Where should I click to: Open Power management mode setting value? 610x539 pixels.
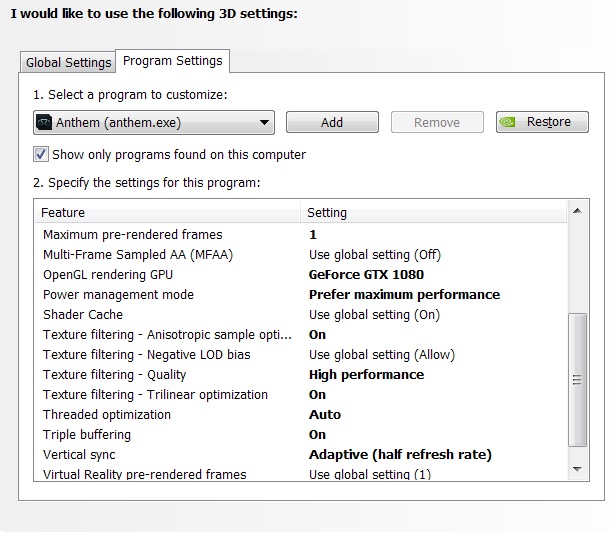(x=404, y=295)
